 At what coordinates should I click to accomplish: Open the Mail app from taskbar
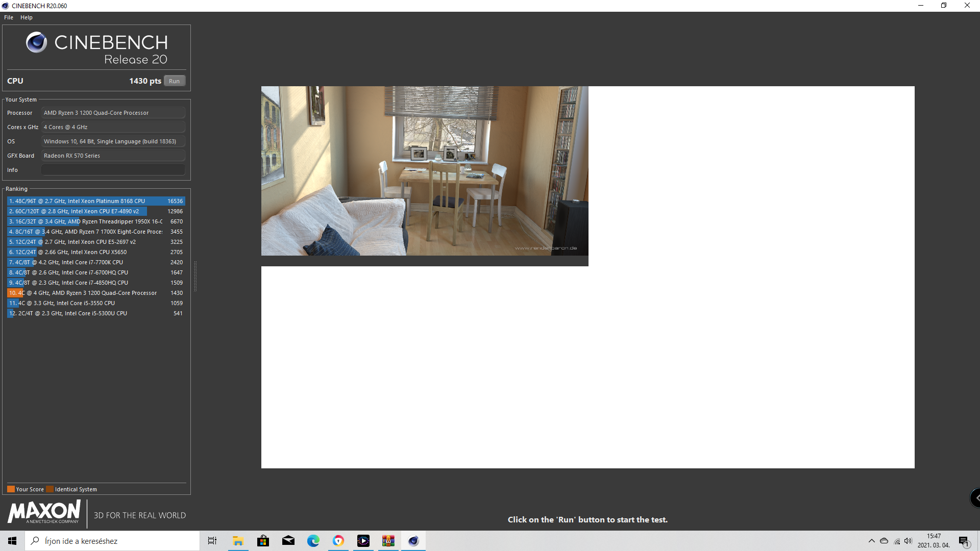[x=288, y=541]
